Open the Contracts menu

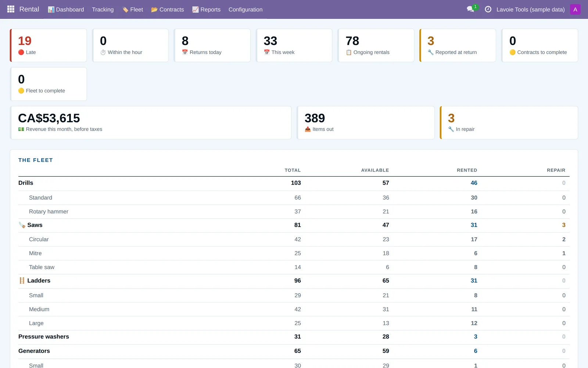(168, 10)
